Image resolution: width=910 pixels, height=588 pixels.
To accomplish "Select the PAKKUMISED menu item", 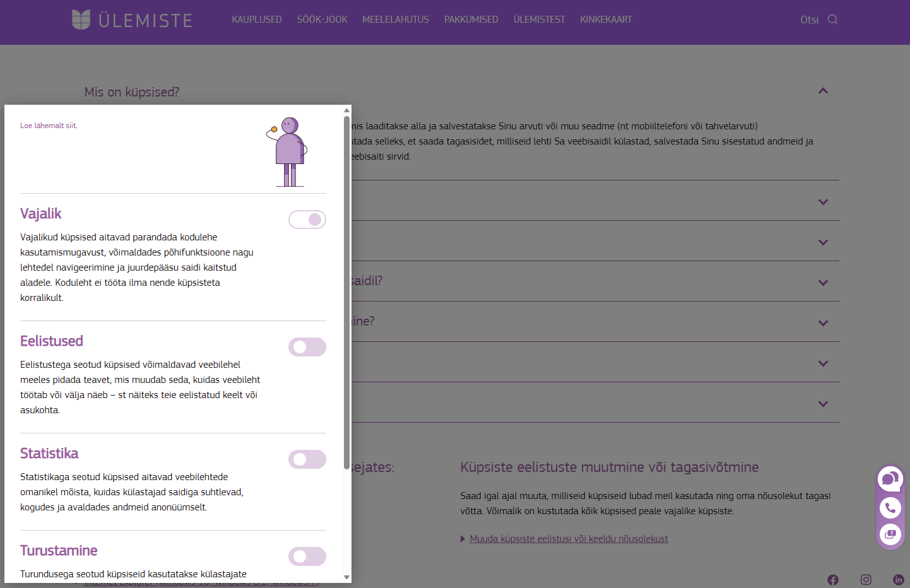I will 471,20.
